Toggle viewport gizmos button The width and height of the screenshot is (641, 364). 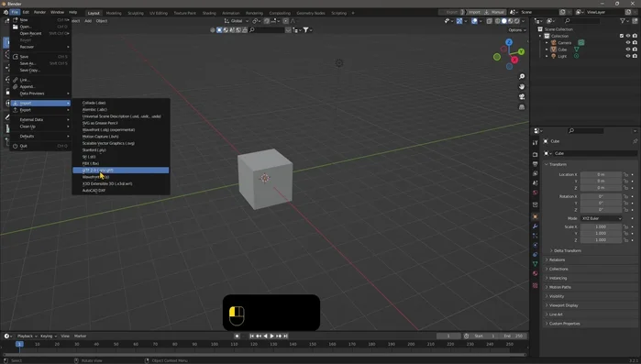click(459, 21)
